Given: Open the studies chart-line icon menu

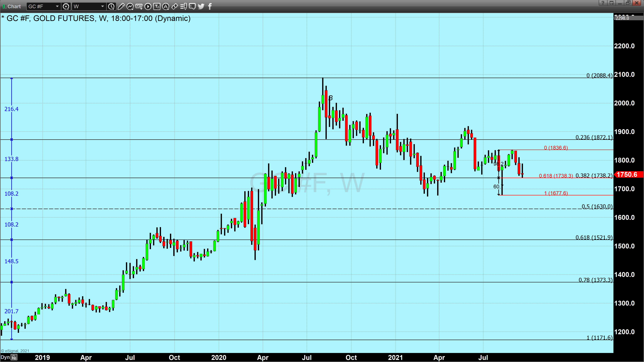Looking at the screenshot, I should click(x=130, y=7).
